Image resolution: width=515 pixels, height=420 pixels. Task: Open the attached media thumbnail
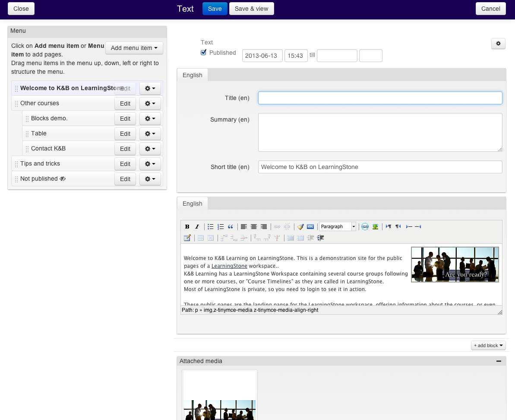pyautogui.click(x=220, y=395)
